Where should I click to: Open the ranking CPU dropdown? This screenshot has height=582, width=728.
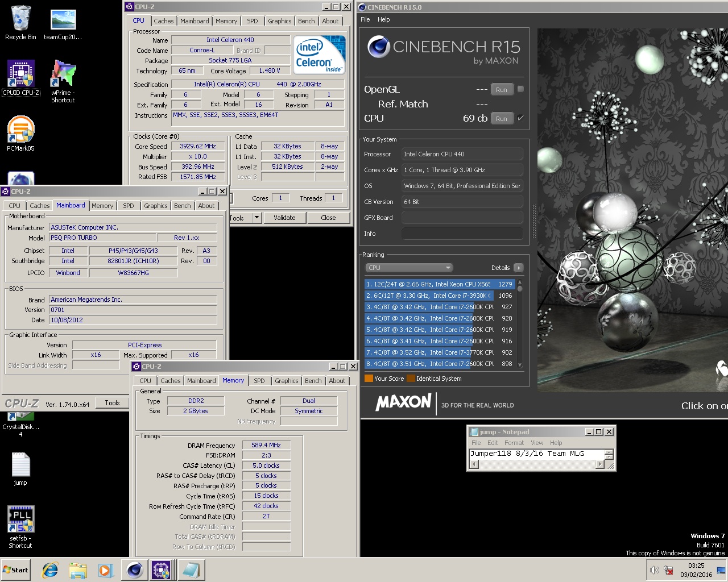click(x=409, y=268)
